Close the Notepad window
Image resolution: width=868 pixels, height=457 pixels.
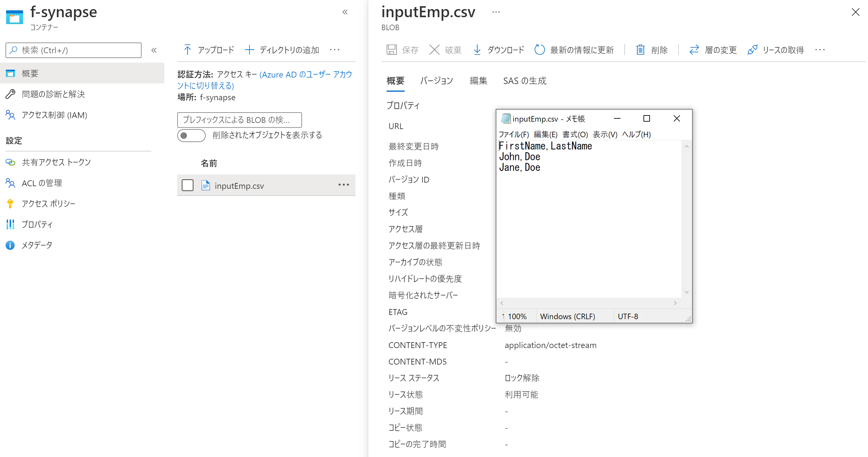pos(677,119)
